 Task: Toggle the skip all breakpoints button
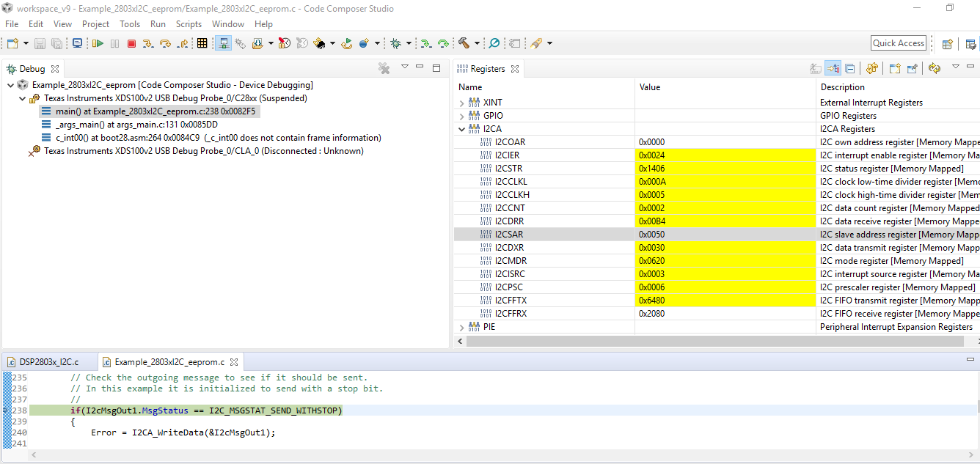click(494, 44)
